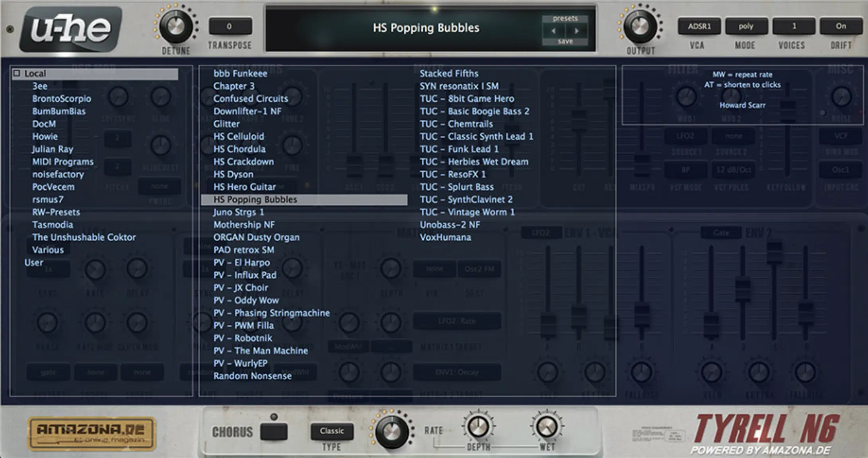
Task: Load the Stacked Fifths preset
Action: [x=449, y=74]
